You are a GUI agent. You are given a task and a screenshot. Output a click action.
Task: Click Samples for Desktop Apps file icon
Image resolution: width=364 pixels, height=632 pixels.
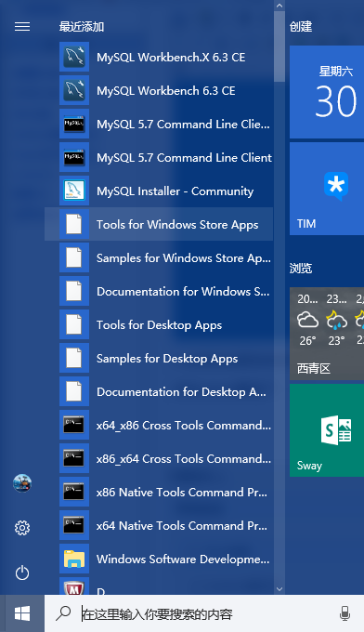coord(74,358)
